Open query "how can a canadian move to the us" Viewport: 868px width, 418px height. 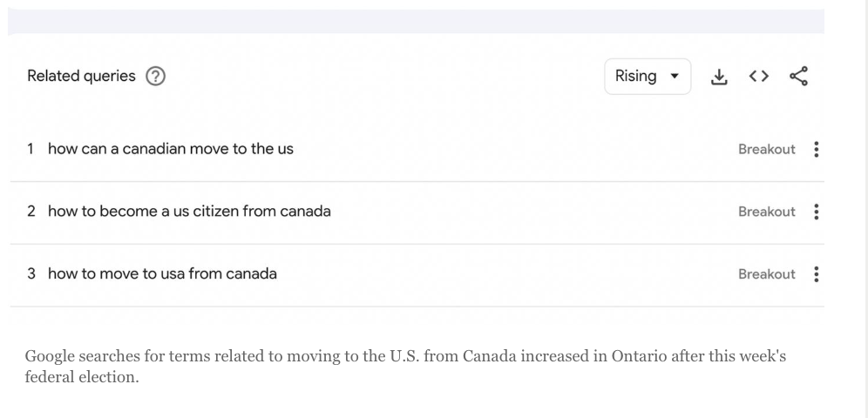pyautogui.click(x=171, y=149)
